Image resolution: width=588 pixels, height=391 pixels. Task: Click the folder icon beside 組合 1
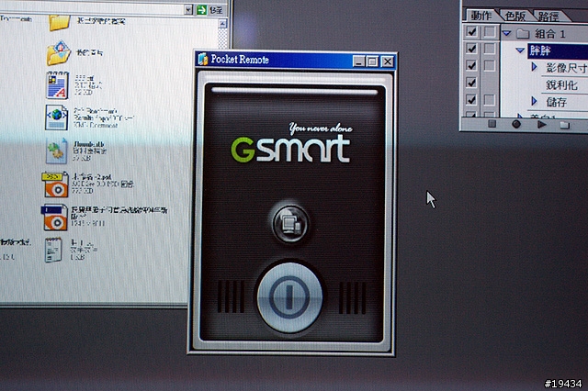point(523,34)
